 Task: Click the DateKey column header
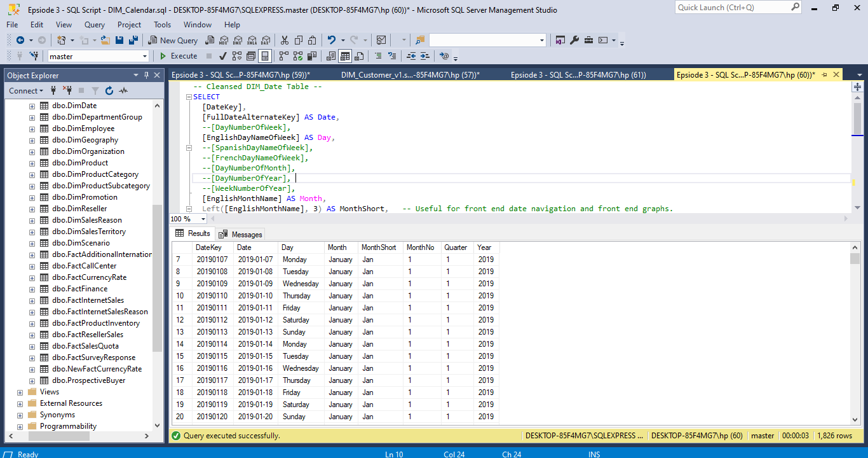click(214, 247)
